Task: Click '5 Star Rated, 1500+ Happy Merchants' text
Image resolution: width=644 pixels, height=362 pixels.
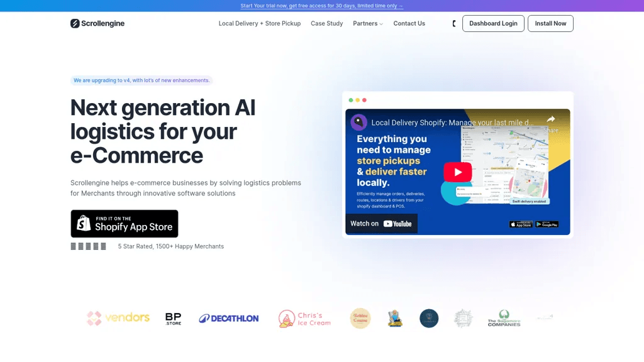Action: pos(171,246)
